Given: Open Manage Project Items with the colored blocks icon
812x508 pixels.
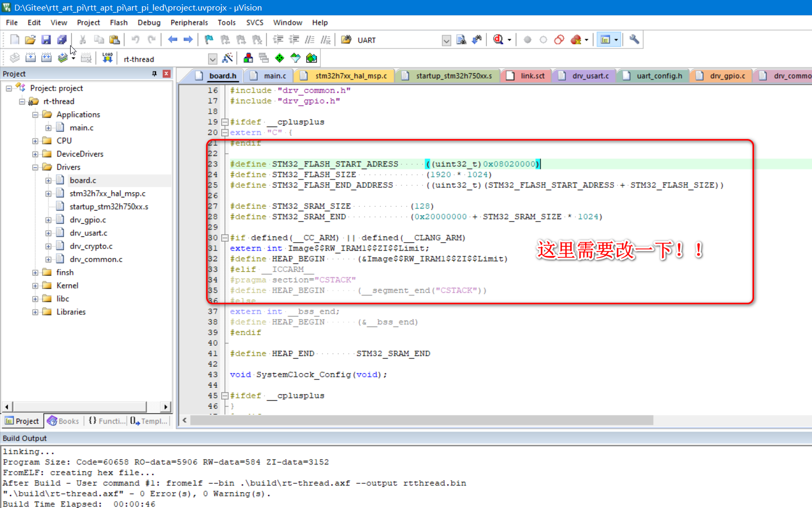Looking at the screenshot, I should click(x=248, y=58).
